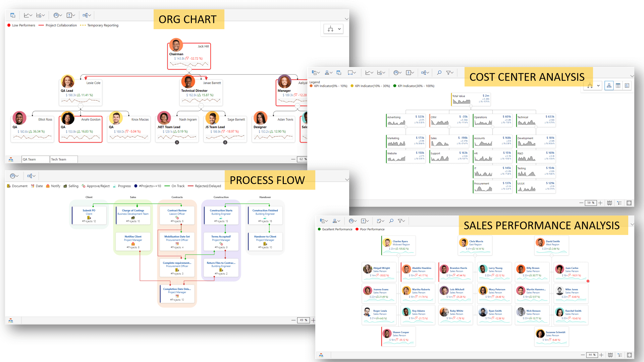Switch Cost Center to table view
Screen dimensions: 644x362
[618, 86]
